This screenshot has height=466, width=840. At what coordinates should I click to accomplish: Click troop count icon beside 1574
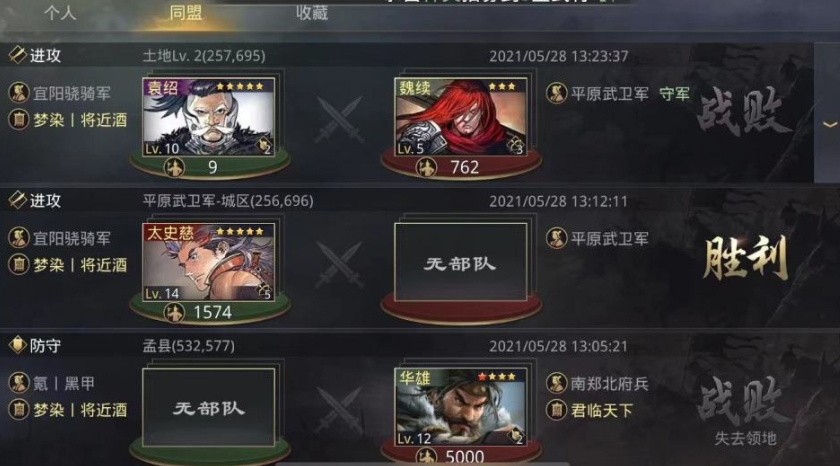click(174, 313)
